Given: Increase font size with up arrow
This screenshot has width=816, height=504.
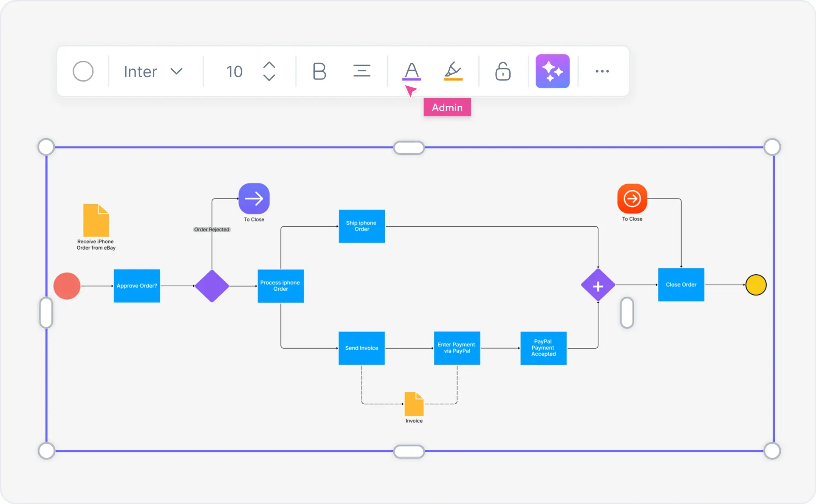Looking at the screenshot, I should 269,65.
